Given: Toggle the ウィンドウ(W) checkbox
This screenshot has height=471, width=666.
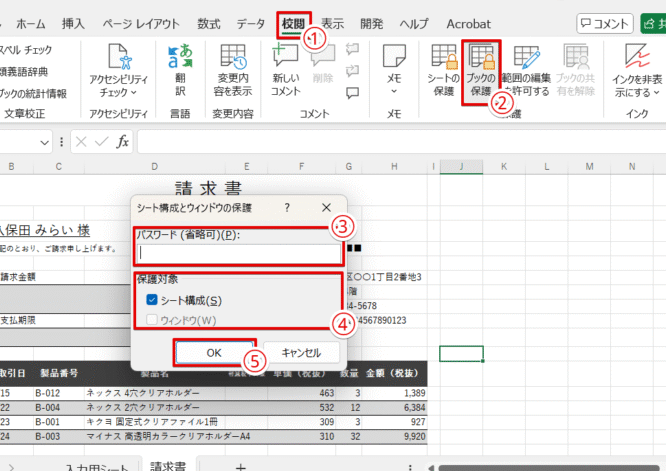Looking at the screenshot, I should pos(152,319).
